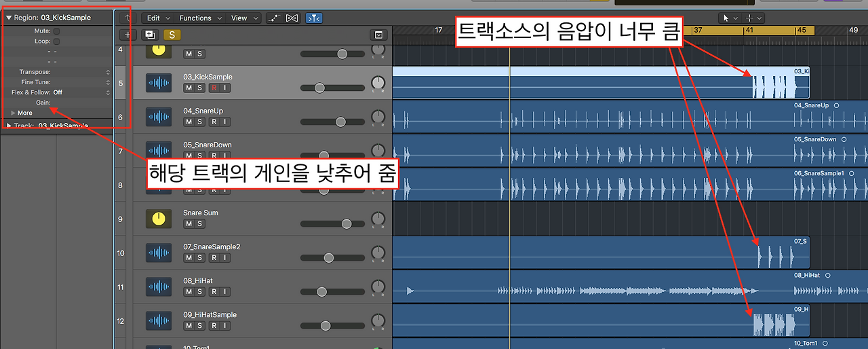Viewport: 868px width, 349px height.
Task: Click the 04_SnareUp track waveform icon
Action: pyautogui.click(x=159, y=117)
